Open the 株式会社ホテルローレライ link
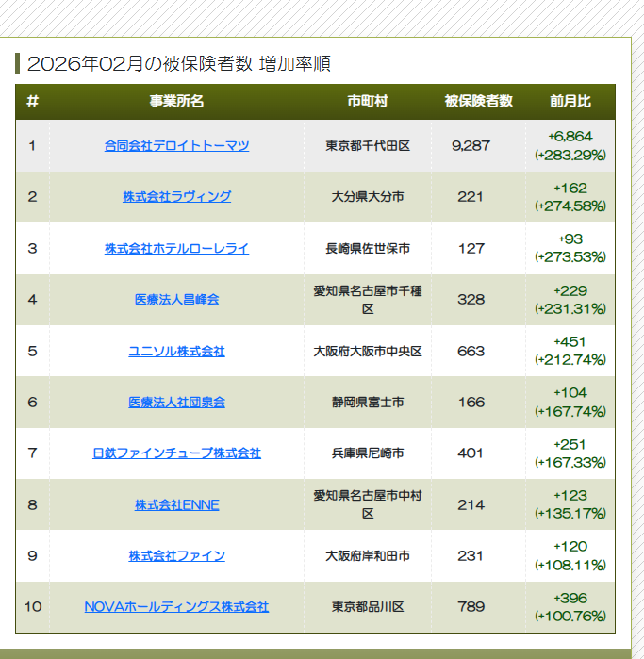 click(x=176, y=248)
